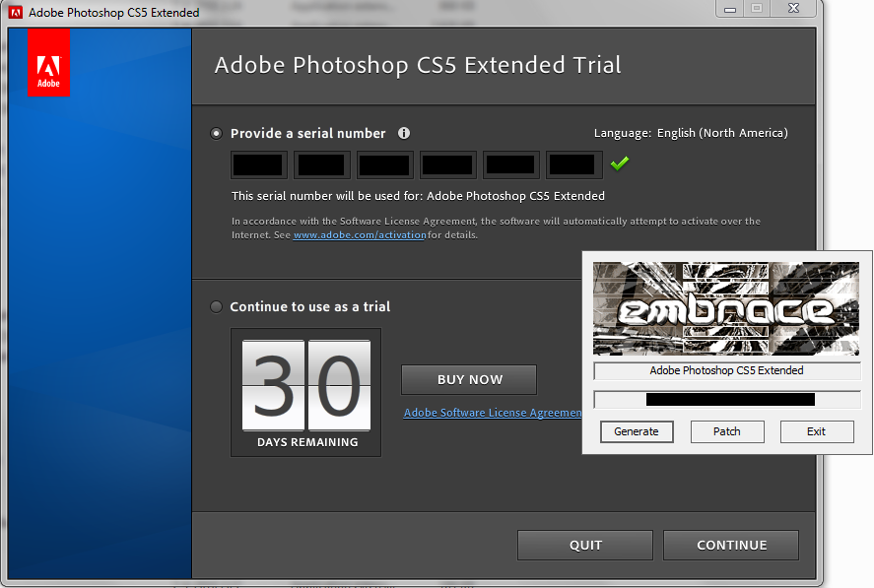Click the embrace banner image
The height and width of the screenshot is (588, 874).
click(726, 308)
